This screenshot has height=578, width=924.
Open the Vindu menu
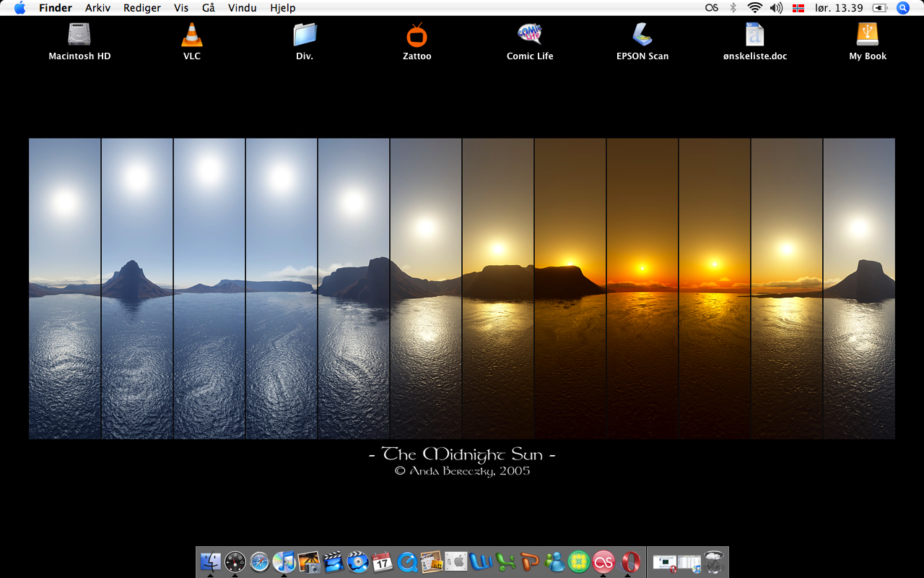point(242,8)
